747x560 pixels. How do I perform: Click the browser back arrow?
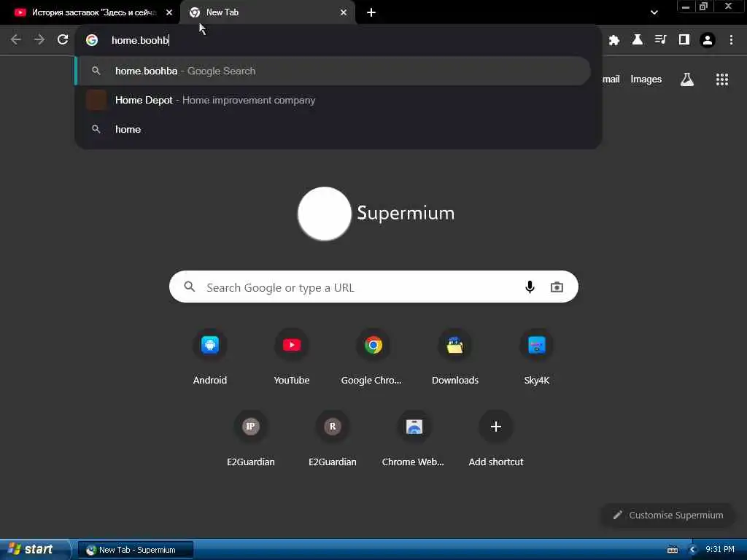pyautogui.click(x=16, y=39)
